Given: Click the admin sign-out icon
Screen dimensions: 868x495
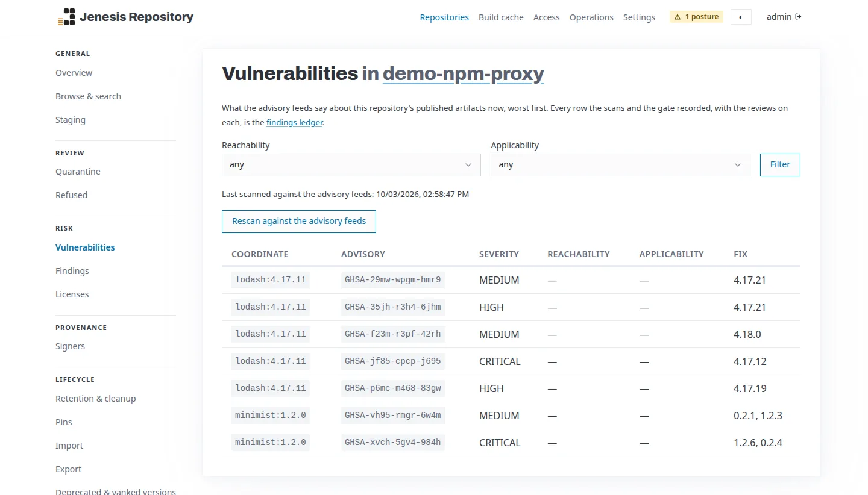Looking at the screenshot, I should point(799,17).
